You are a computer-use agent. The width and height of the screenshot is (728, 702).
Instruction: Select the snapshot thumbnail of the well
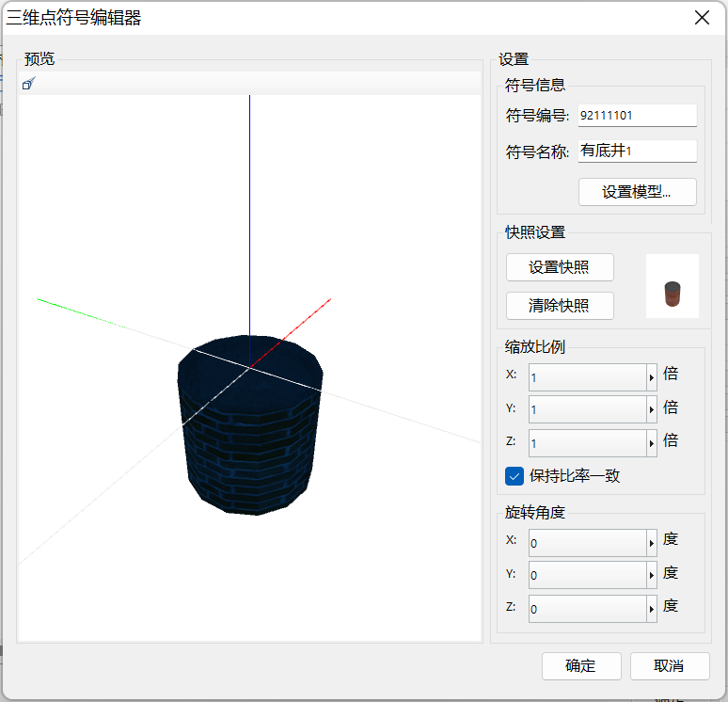point(672,286)
